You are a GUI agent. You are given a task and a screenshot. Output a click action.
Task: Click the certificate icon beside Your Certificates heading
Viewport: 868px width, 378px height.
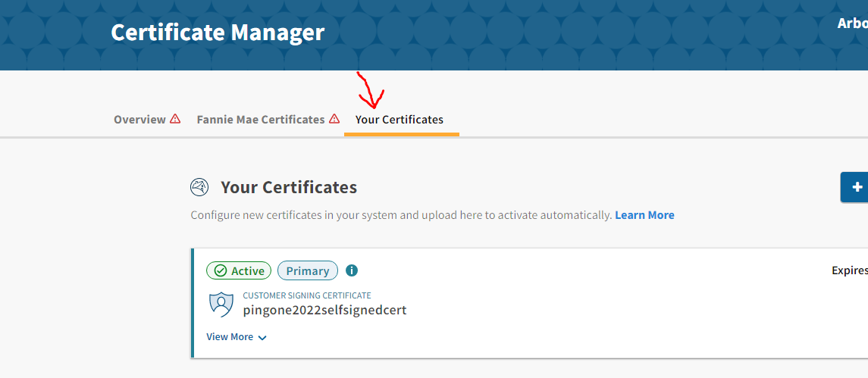(199, 187)
